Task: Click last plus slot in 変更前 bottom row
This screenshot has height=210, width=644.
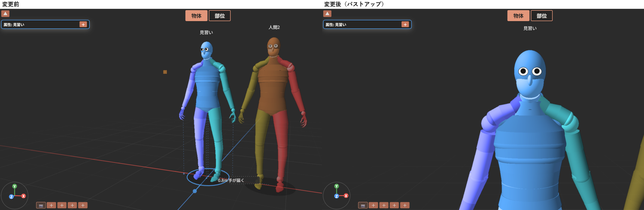Action: point(83,205)
